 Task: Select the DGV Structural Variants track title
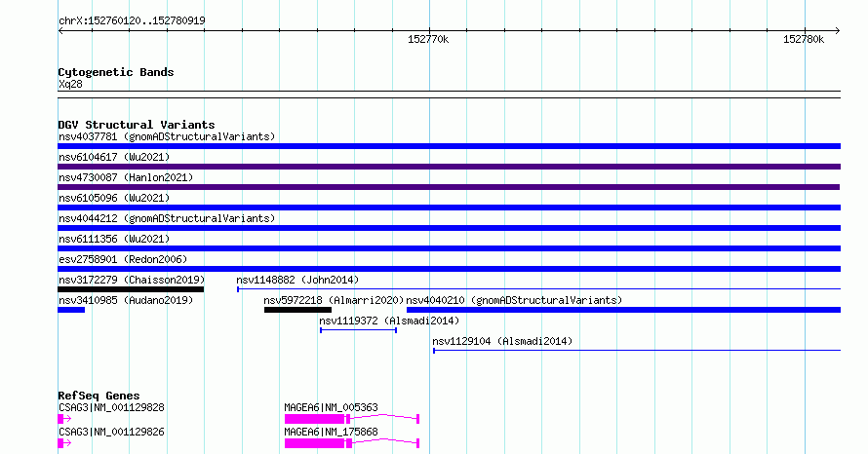pos(137,125)
